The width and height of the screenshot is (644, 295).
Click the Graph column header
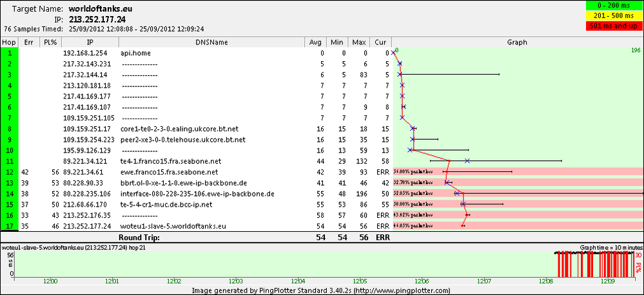click(x=518, y=43)
